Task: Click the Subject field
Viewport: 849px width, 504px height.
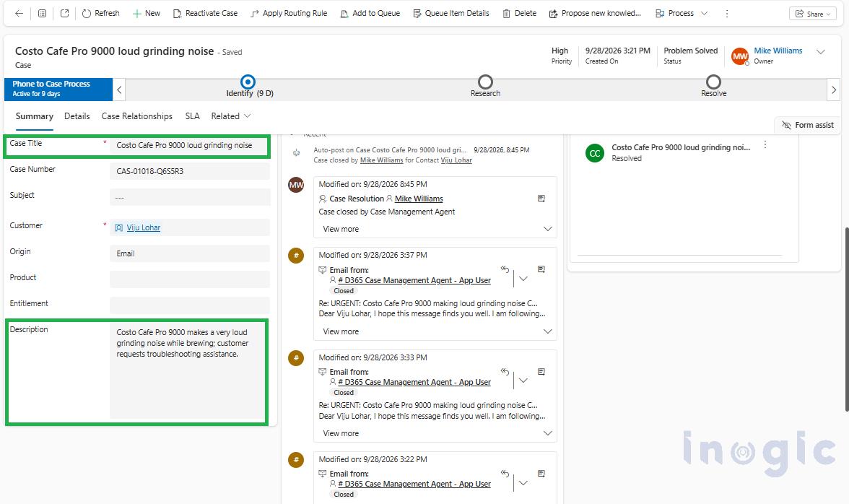Action: point(189,197)
